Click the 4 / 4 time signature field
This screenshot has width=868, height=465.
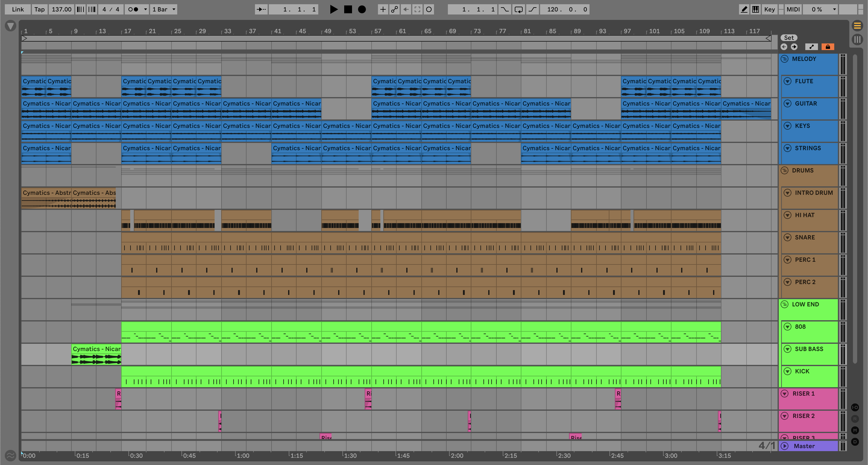point(111,9)
